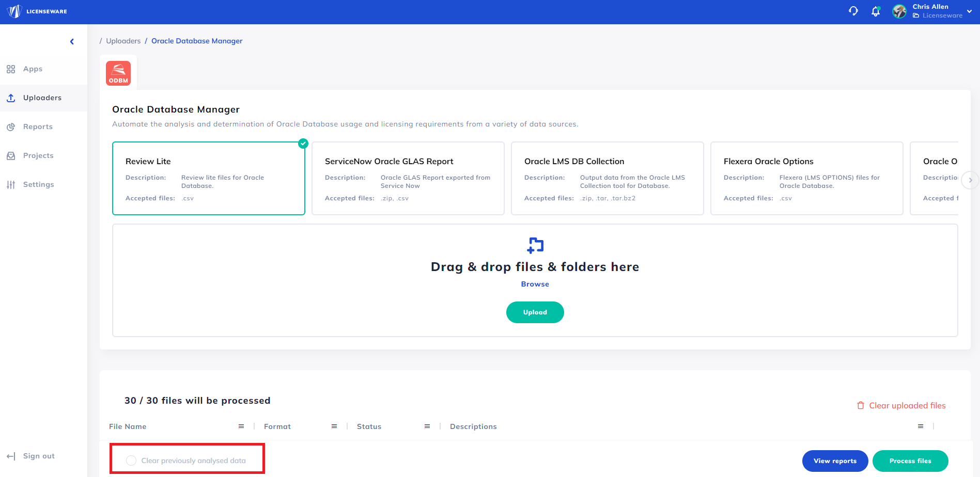Navigate to Projects
The image size is (980, 477).
point(38,155)
